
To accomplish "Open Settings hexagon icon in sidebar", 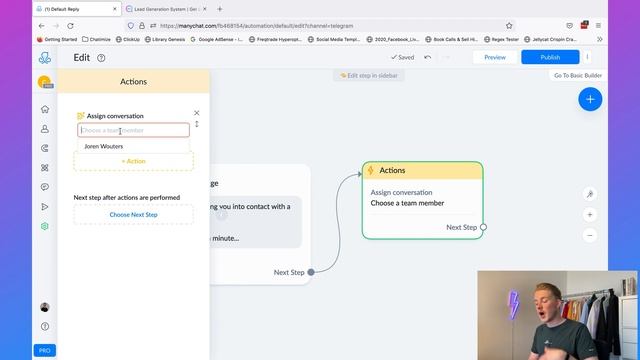I will (45, 226).
